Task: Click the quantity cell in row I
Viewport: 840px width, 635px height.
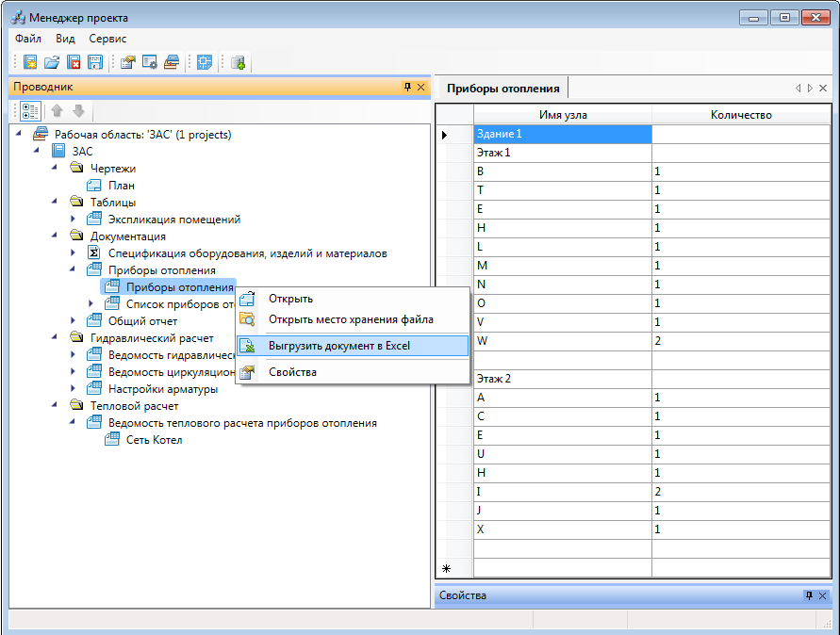Action: [x=741, y=492]
